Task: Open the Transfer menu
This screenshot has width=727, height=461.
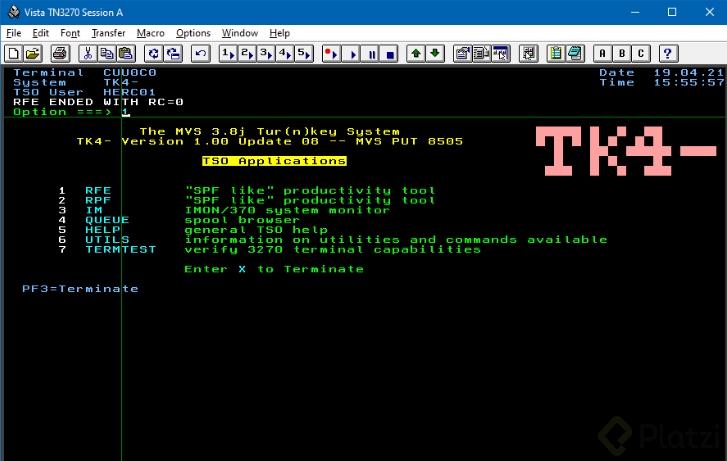Action: tap(108, 33)
